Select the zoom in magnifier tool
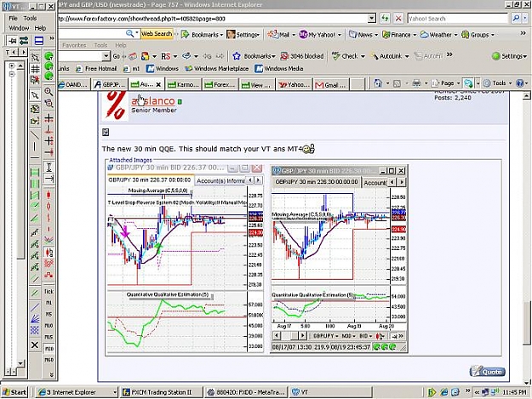Screen dimensions: 532x399 pyautogui.click(x=49, y=92)
